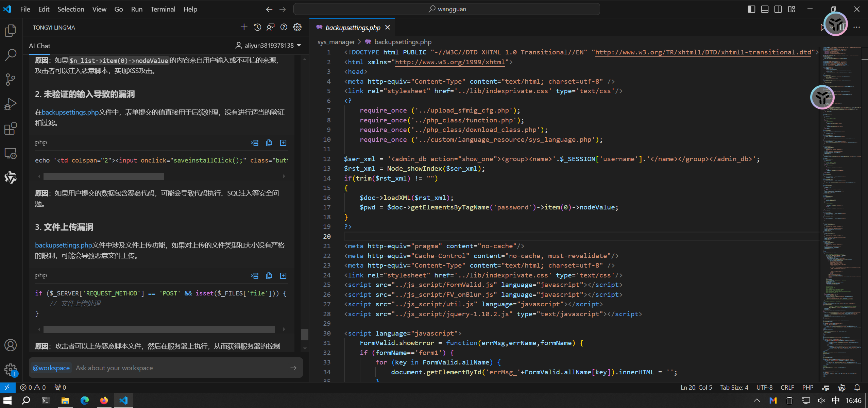Open account dropdown aliyun3819378138
The image size is (868, 408).
click(268, 45)
